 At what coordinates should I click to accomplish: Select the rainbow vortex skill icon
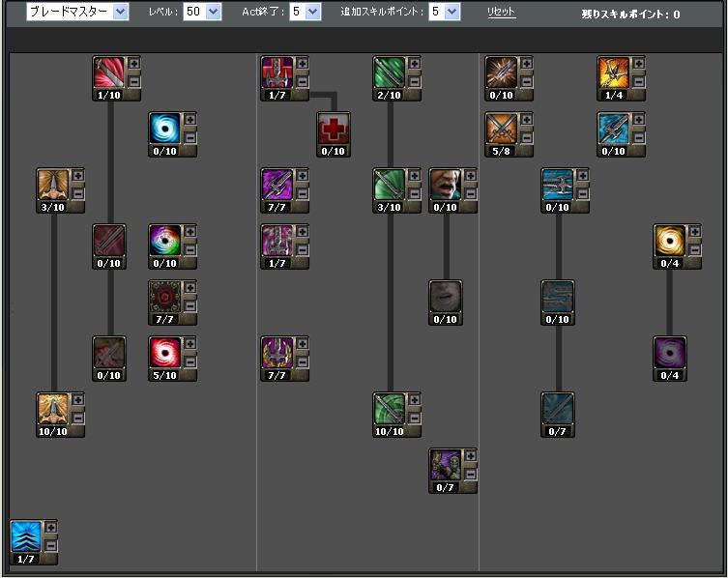(x=164, y=241)
